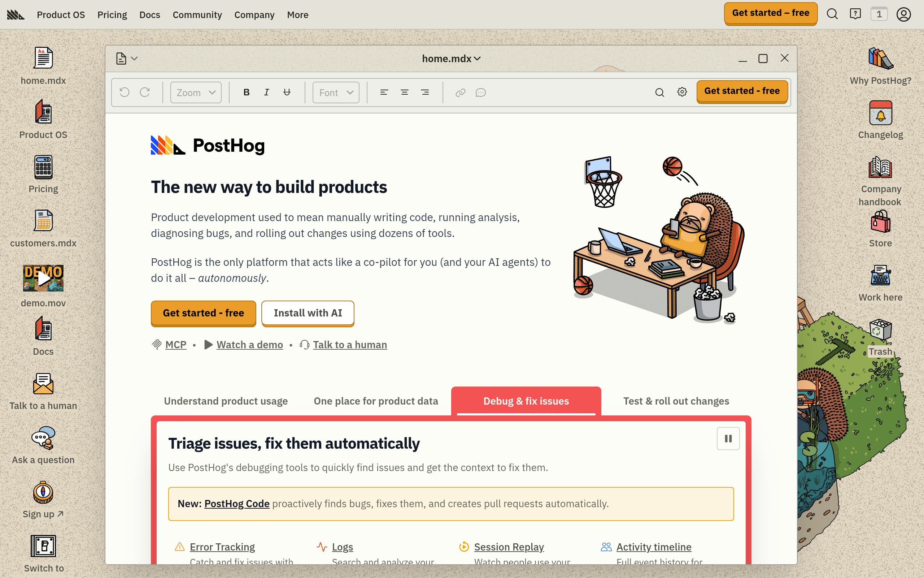
Task: Expand the document icon menu chevron
Action: point(134,59)
